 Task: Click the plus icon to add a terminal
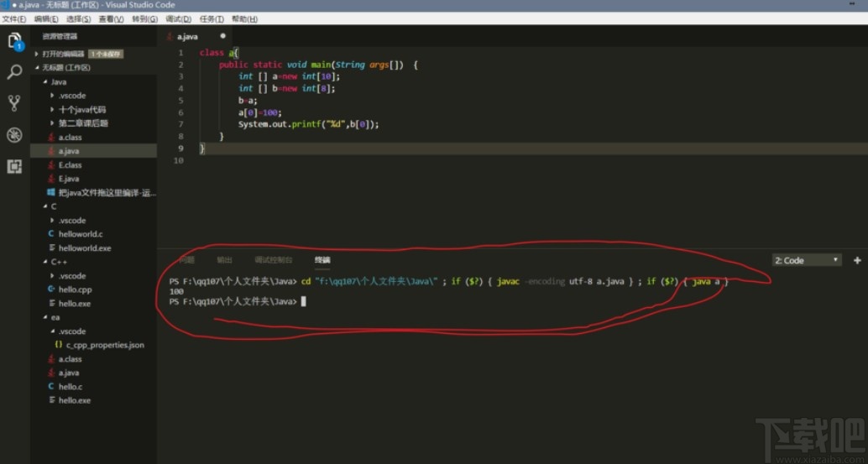857,260
